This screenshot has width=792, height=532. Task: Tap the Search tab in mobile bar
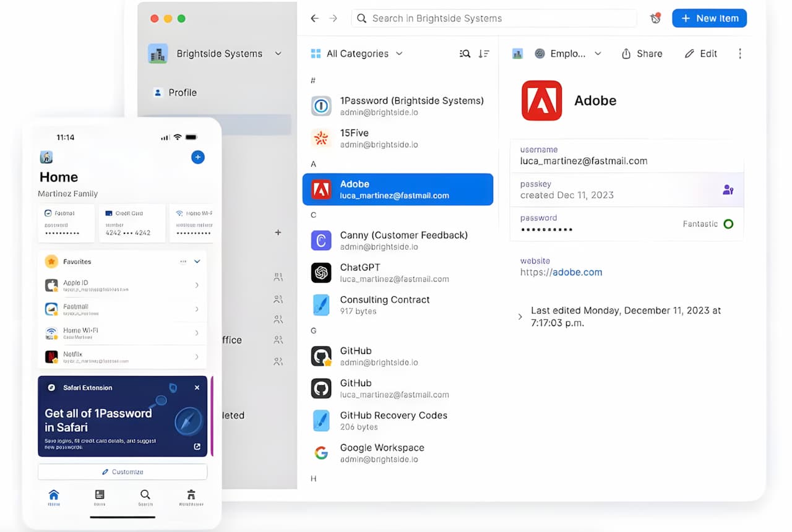[145, 497]
